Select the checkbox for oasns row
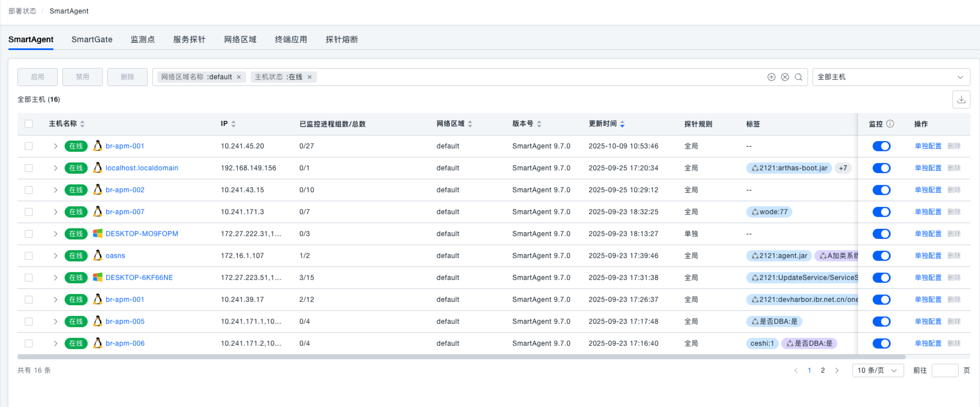This screenshot has width=980, height=407. (x=29, y=256)
